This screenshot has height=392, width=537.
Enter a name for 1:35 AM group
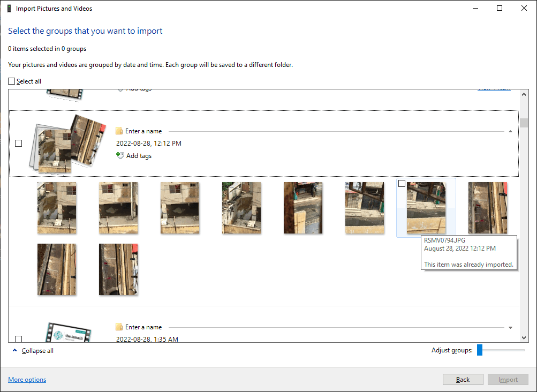[x=143, y=327]
